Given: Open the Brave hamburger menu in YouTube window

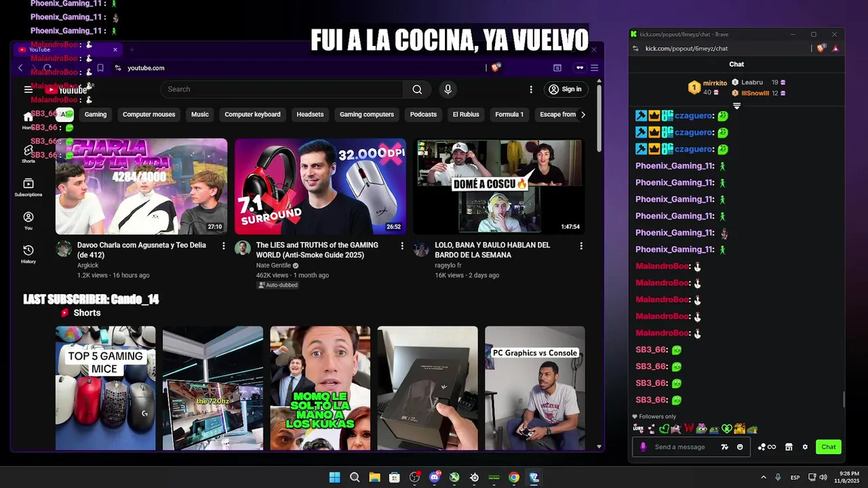Looking at the screenshot, I should (594, 68).
